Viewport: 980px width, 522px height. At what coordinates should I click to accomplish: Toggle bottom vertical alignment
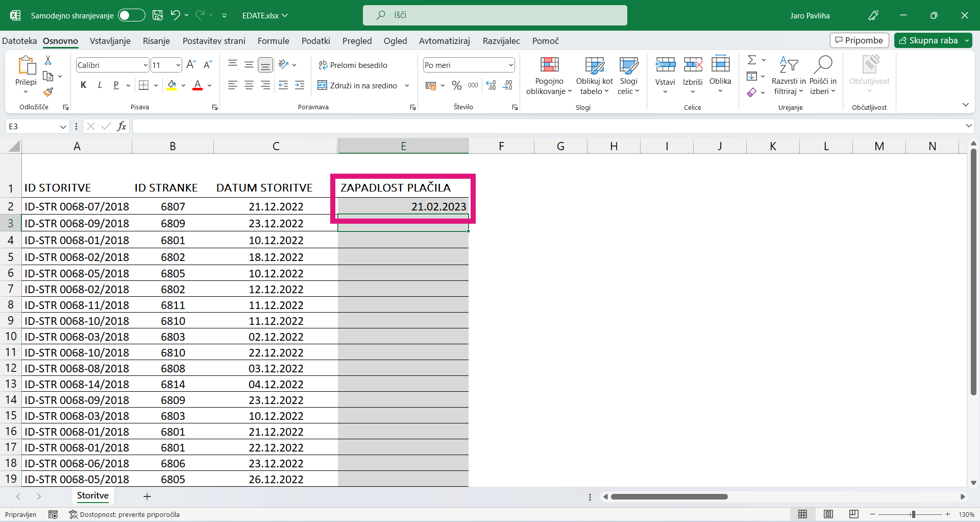tap(265, 64)
